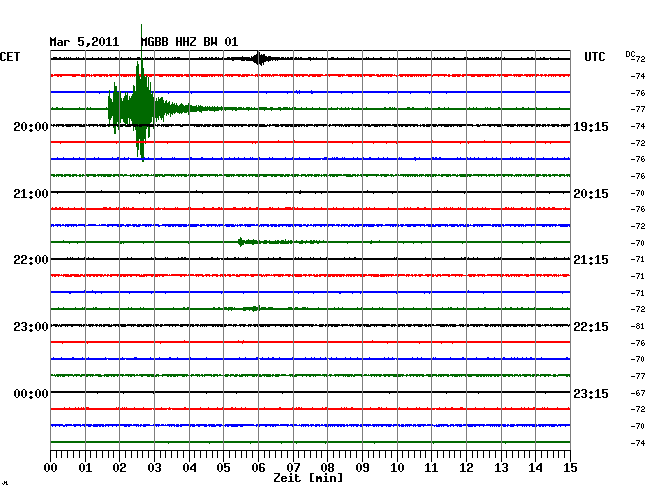Select the 22:00 CET time label

31,260
